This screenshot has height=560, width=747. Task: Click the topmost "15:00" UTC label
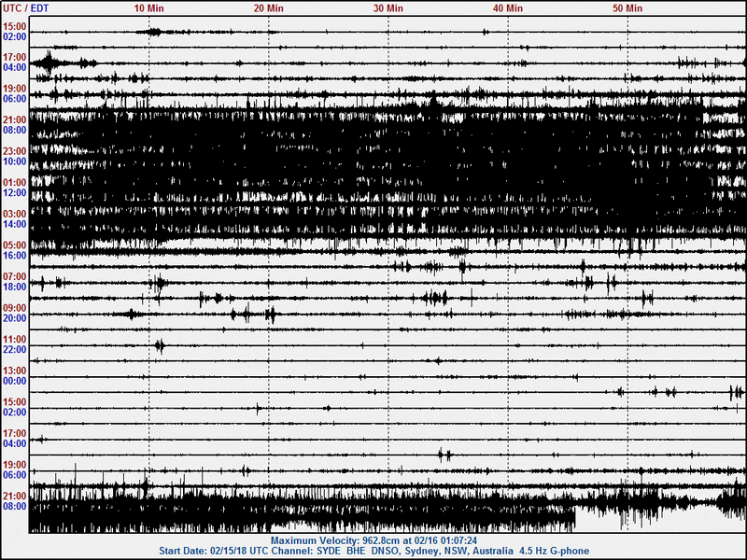(15, 27)
